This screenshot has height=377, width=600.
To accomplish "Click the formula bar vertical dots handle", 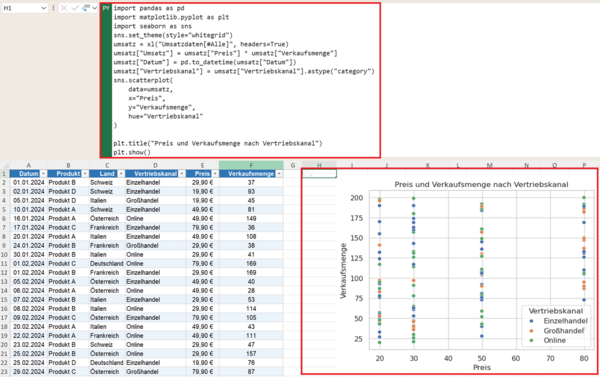I will (x=53, y=8).
